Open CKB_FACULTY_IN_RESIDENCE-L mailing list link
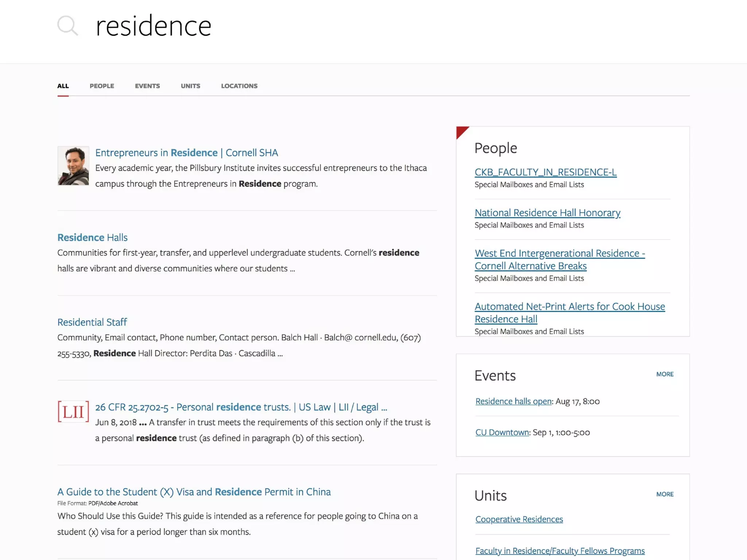 (x=545, y=172)
